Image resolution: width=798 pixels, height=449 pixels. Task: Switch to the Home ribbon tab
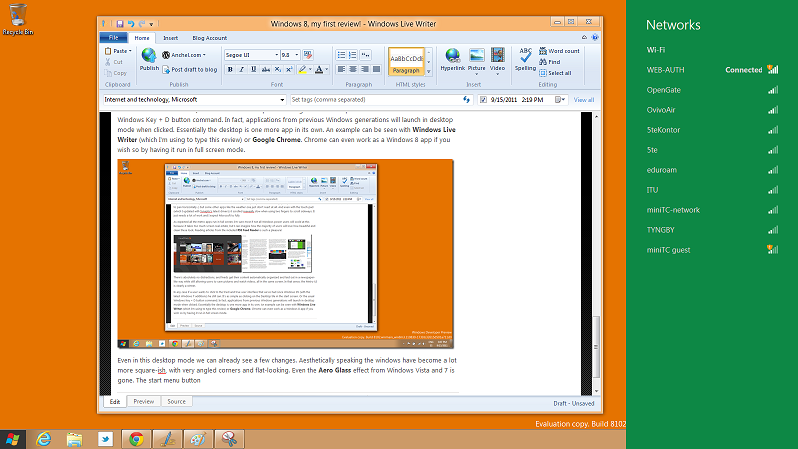[x=142, y=38]
